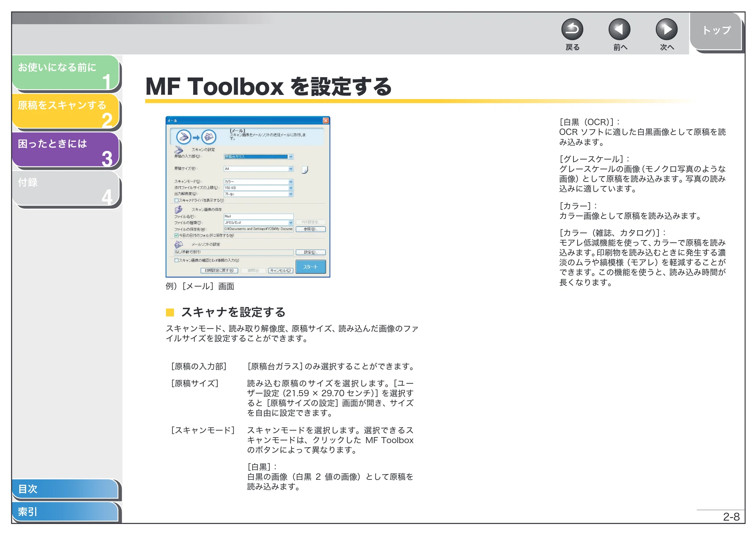Open chapter 1 お使いになる前に tab

point(66,73)
